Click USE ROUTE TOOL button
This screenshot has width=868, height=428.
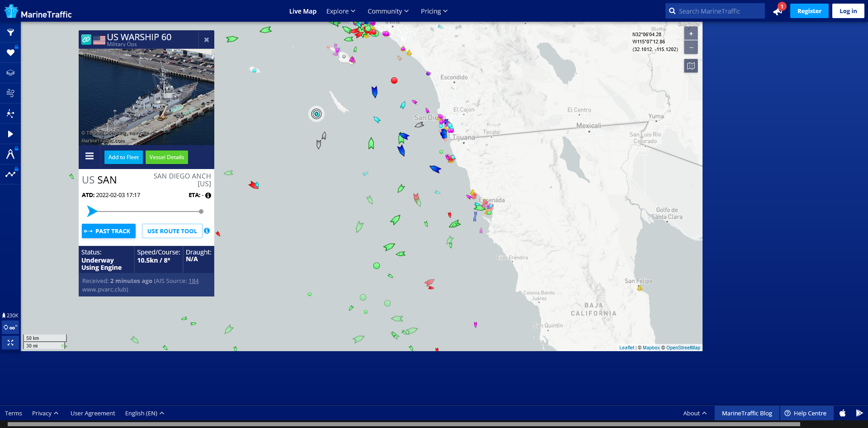(x=172, y=231)
